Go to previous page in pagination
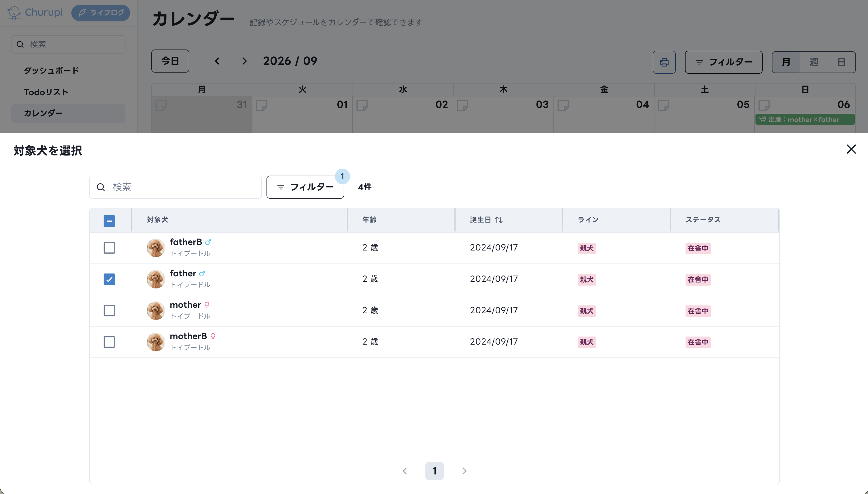This screenshot has height=494, width=868. (405, 471)
